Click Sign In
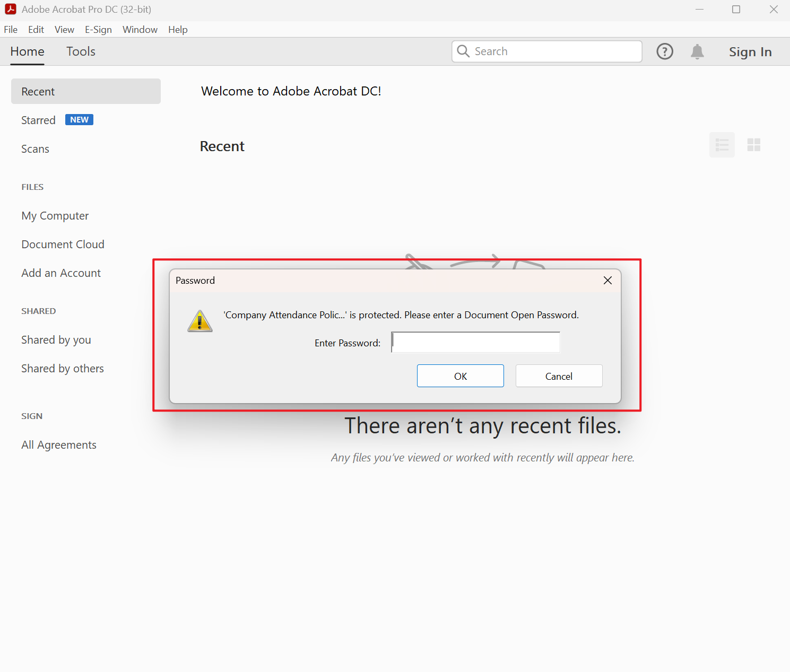The height and width of the screenshot is (672, 790). [750, 52]
